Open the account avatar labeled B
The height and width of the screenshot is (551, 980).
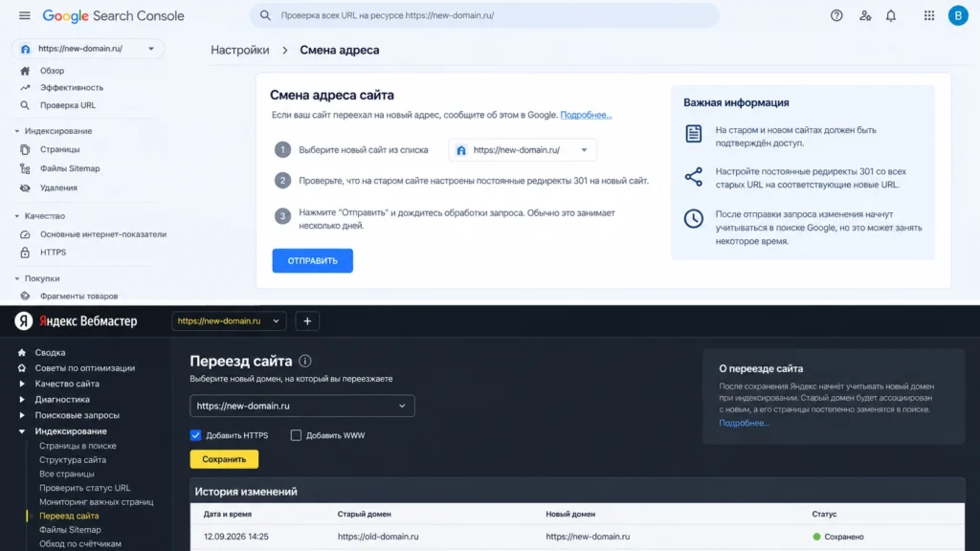tap(957, 15)
